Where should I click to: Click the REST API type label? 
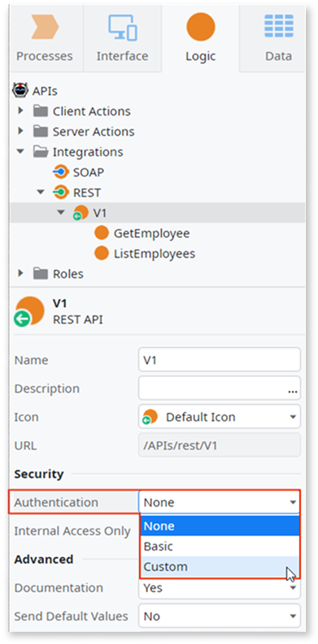tap(77, 320)
